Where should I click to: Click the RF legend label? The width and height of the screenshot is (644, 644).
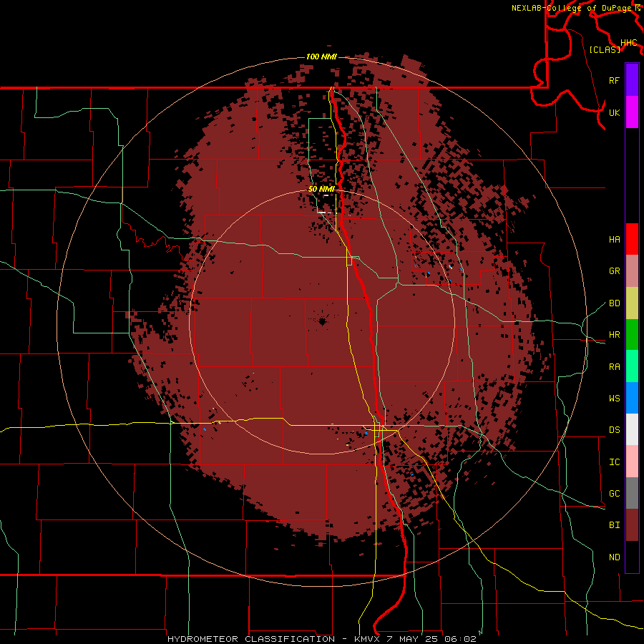pyautogui.click(x=614, y=80)
